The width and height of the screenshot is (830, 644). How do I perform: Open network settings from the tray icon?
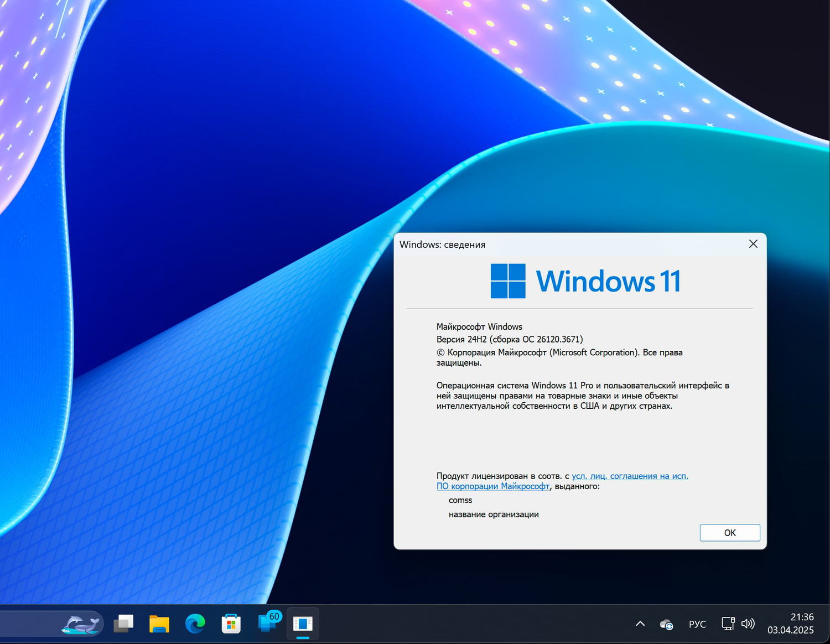point(727,624)
